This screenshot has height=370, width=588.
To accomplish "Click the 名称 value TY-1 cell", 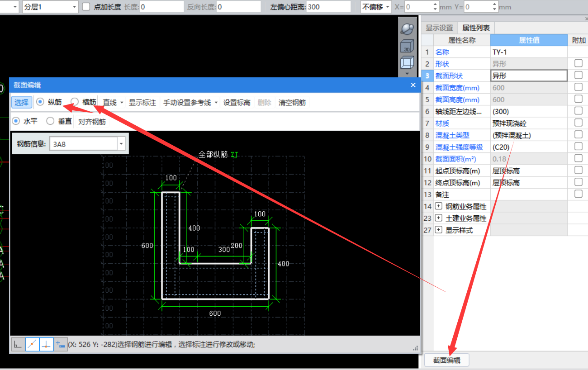I will point(529,52).
